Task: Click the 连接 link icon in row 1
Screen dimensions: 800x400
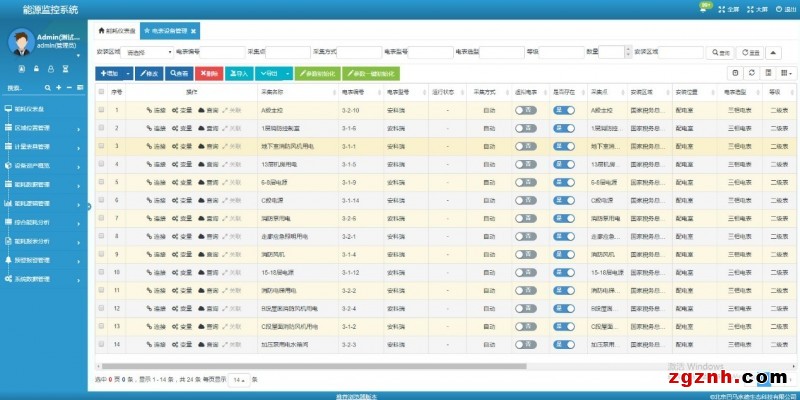Action: [150, 110]
